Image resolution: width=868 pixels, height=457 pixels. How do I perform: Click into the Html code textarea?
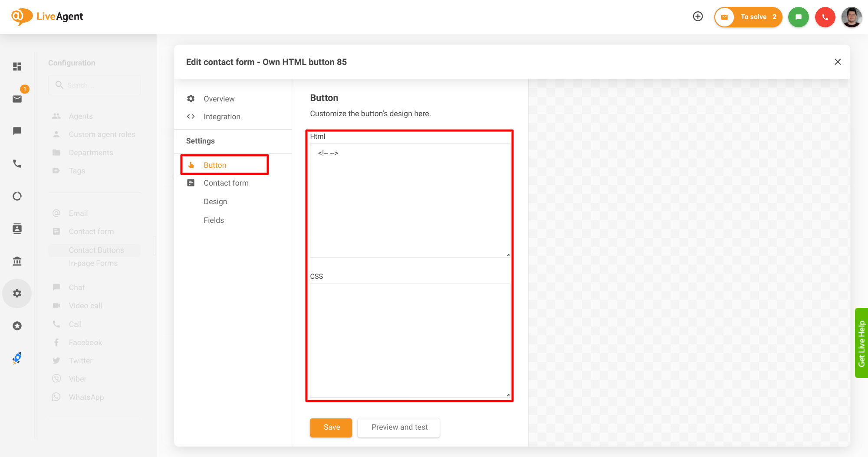pos(410,199)
